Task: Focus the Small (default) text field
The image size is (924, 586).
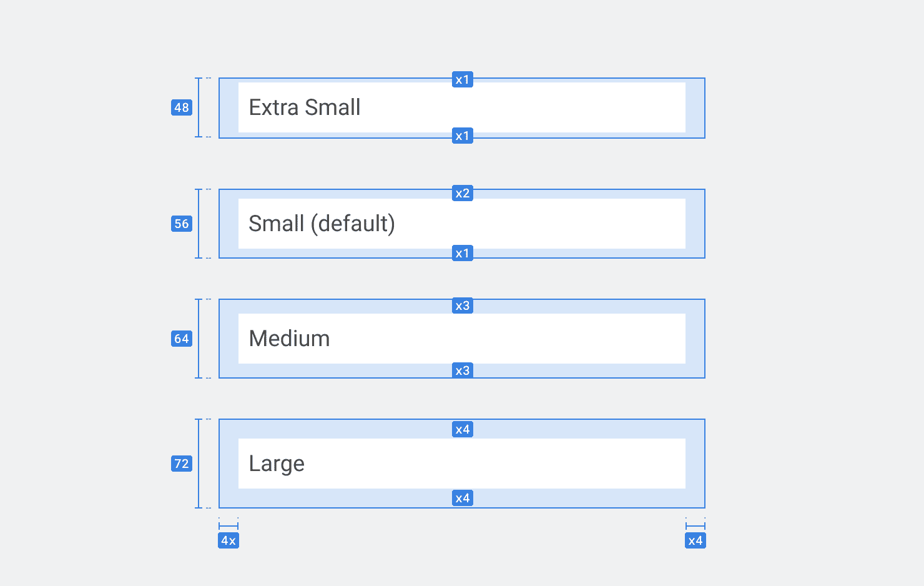Action: (x=461, y=224)
